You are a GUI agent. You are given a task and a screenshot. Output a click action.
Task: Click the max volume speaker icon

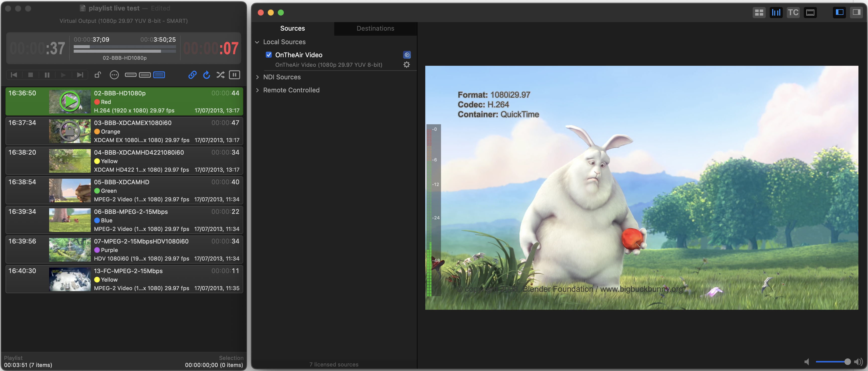[858, 361]
